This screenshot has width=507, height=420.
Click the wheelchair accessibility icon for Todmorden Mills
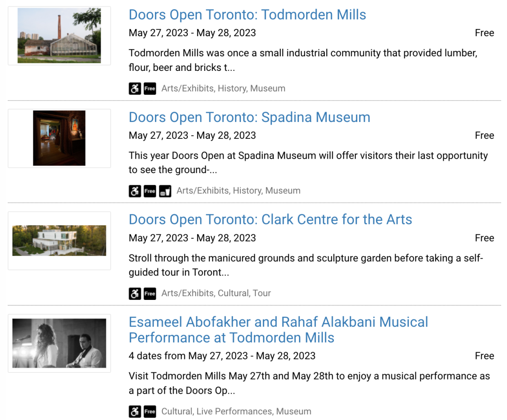pos(135,88)
